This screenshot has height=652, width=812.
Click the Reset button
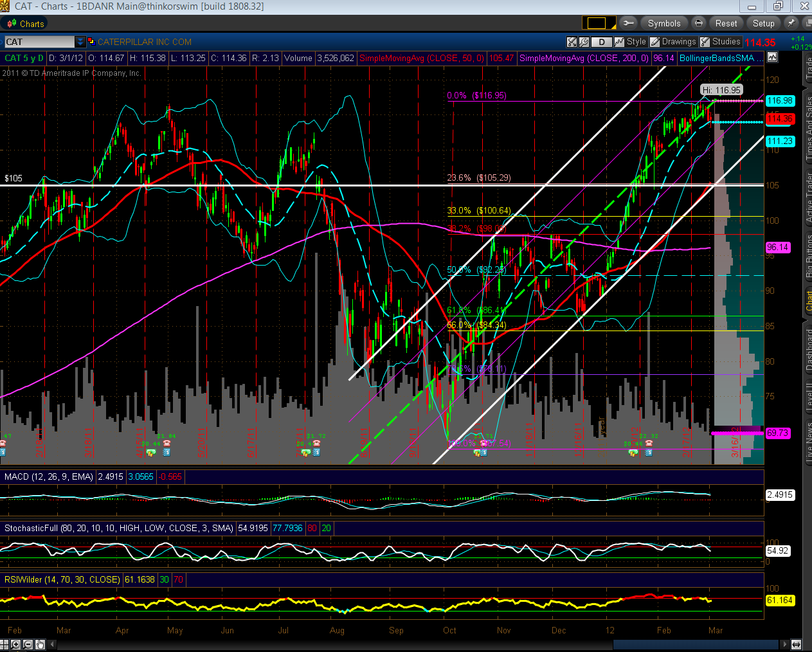pyautogui.click(x=726, y=23)
